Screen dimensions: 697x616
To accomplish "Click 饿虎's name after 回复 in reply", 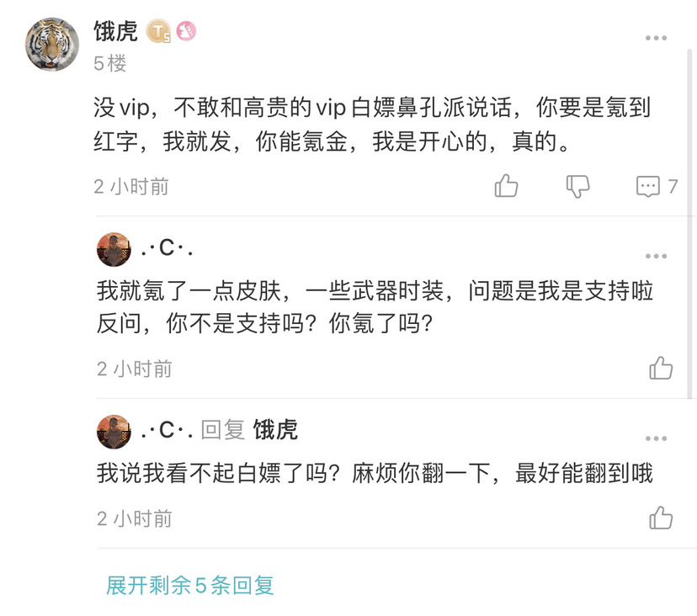I will click(275, 431).
